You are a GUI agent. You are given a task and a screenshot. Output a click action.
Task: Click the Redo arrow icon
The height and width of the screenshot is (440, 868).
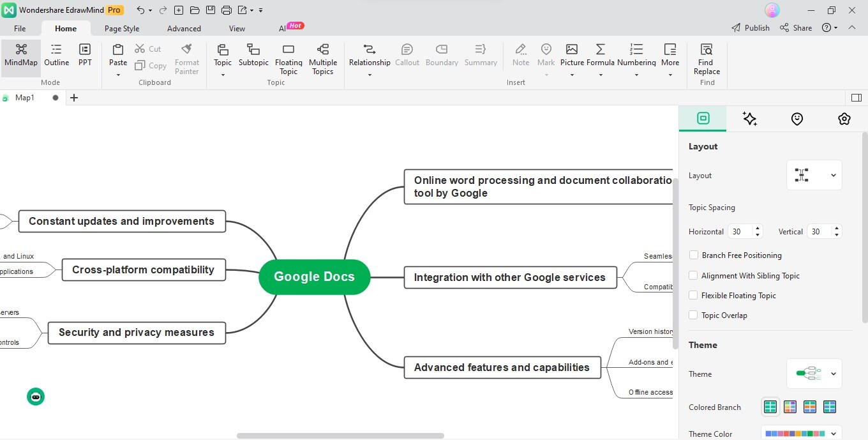pyautogui.click(x=163, y=10)
